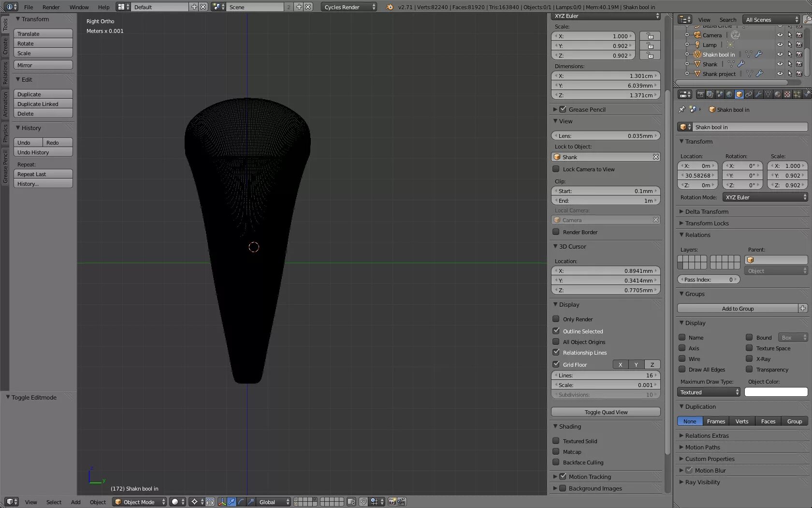Expand the Delta Transform panel
The height and width of the screenshot is (508, 812).
[707, 211]
